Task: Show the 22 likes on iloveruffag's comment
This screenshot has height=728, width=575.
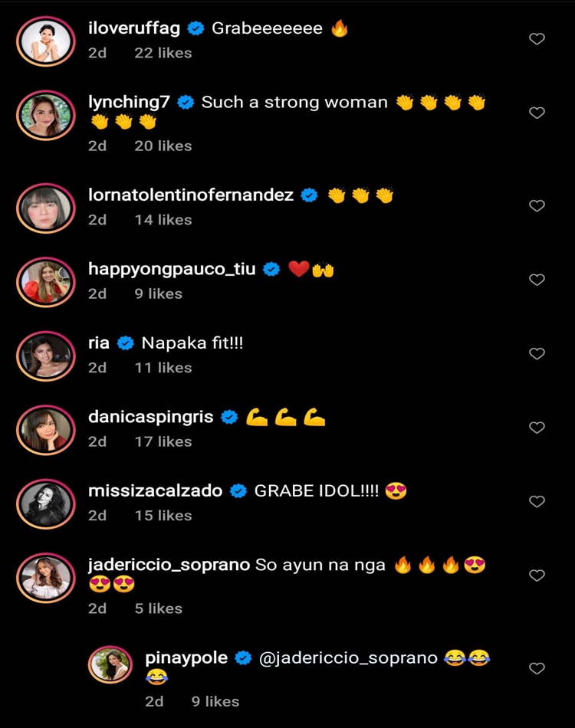Action: [x=163, y=53]
